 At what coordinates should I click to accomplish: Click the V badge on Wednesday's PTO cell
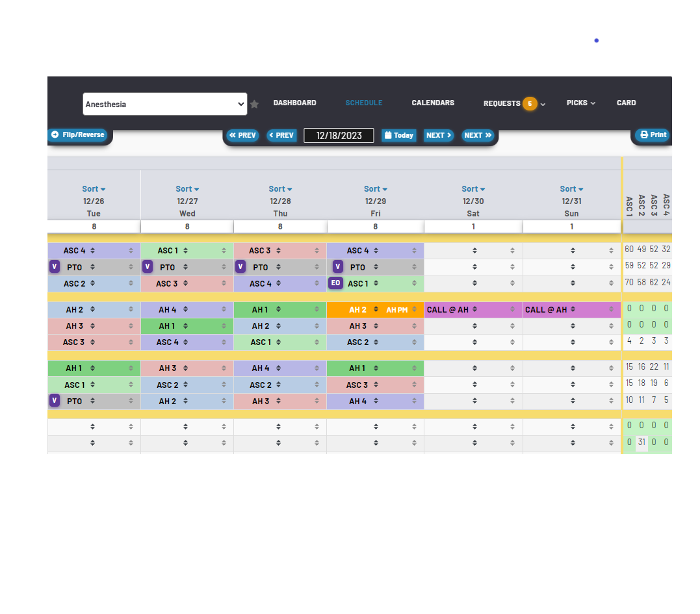[x=148, y=267]
